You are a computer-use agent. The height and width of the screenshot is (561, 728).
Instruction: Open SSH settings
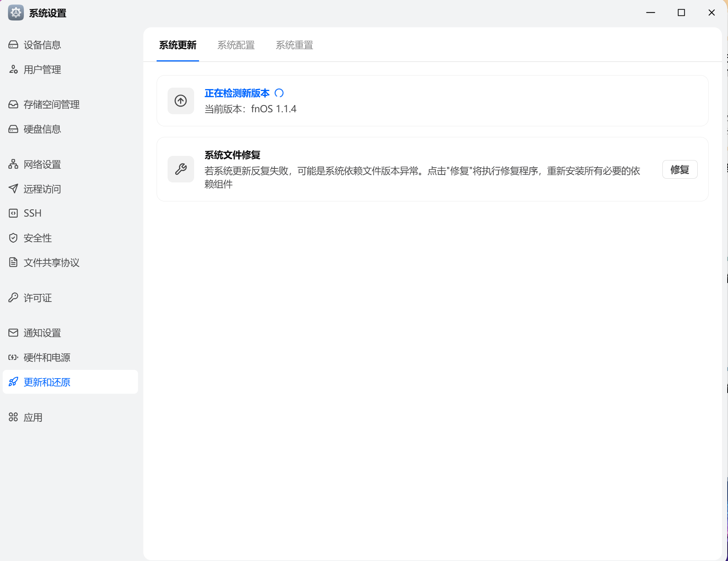(32, 213)
